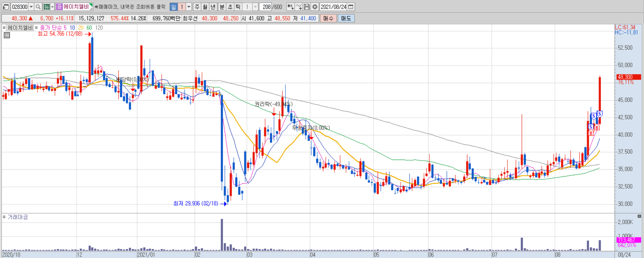Click the lowest red B buy marker

591,133
